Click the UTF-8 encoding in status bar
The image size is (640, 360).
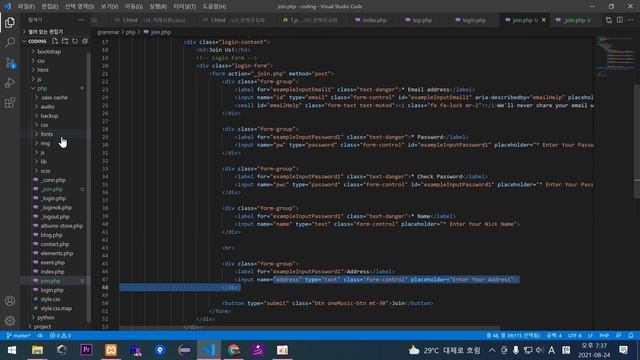point(575,336)
